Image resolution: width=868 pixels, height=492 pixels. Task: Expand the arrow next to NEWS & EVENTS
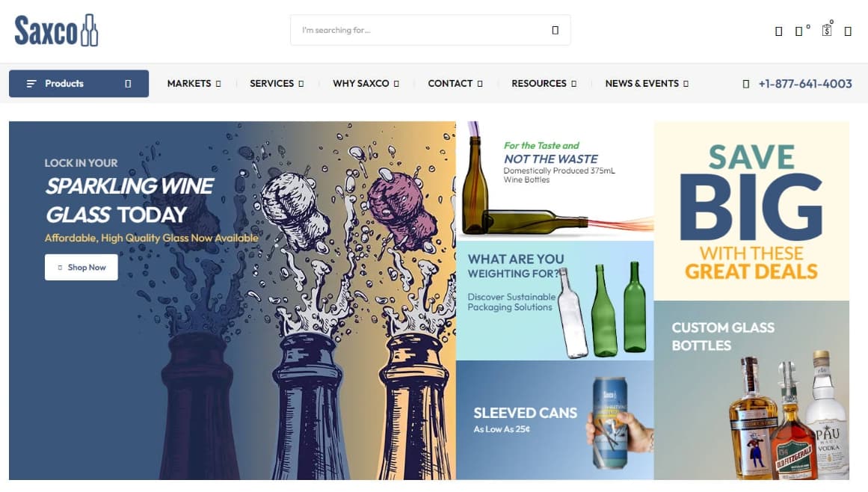coord(686,84)
